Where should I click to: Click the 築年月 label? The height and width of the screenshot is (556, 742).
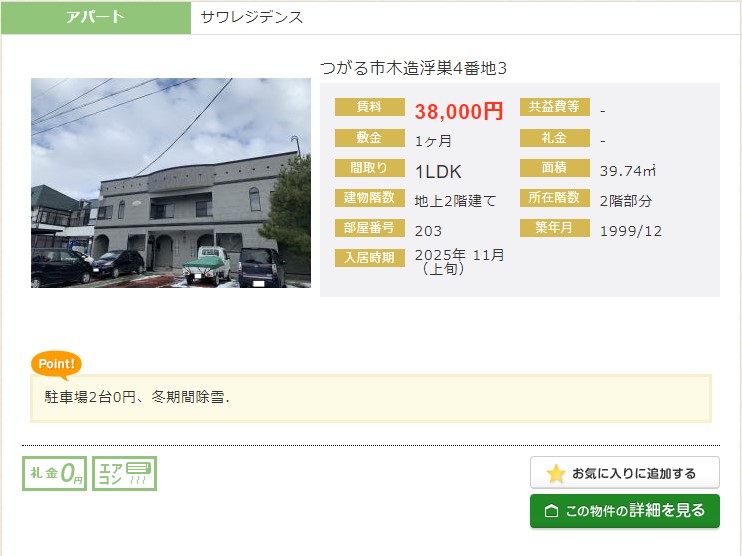[x=554, y=228]
